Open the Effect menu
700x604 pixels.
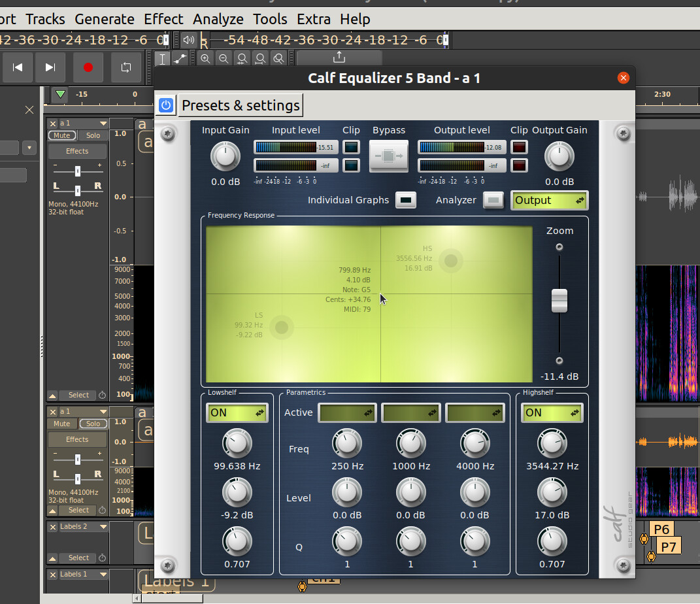click(x=163, y=19)
